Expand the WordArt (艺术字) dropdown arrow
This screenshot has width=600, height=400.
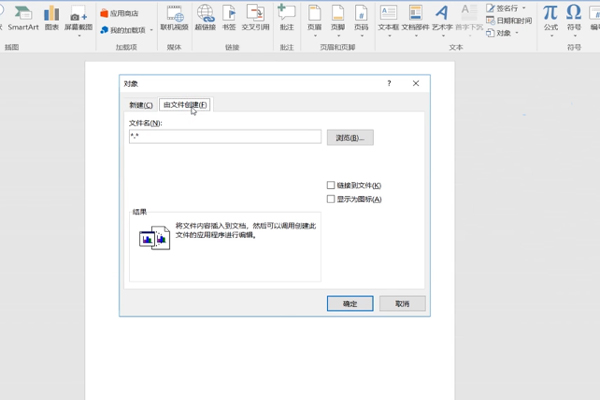click(443, 36)
